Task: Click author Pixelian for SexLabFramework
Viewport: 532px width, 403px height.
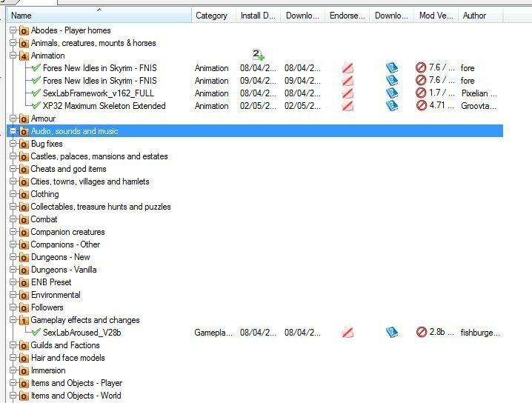Action: click(x=479, y=93)
